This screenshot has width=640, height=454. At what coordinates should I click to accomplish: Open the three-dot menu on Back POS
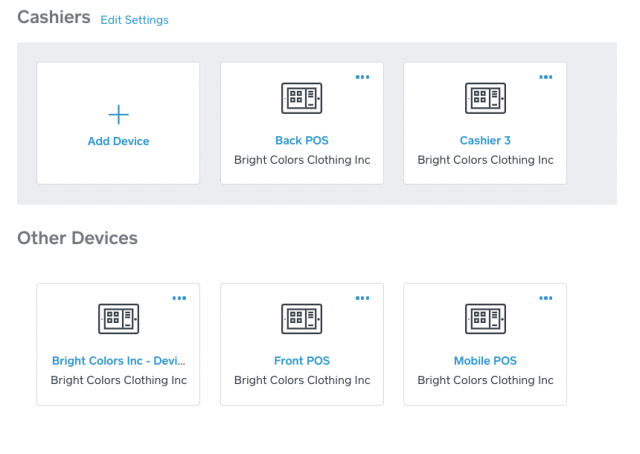tap(362, 77)
